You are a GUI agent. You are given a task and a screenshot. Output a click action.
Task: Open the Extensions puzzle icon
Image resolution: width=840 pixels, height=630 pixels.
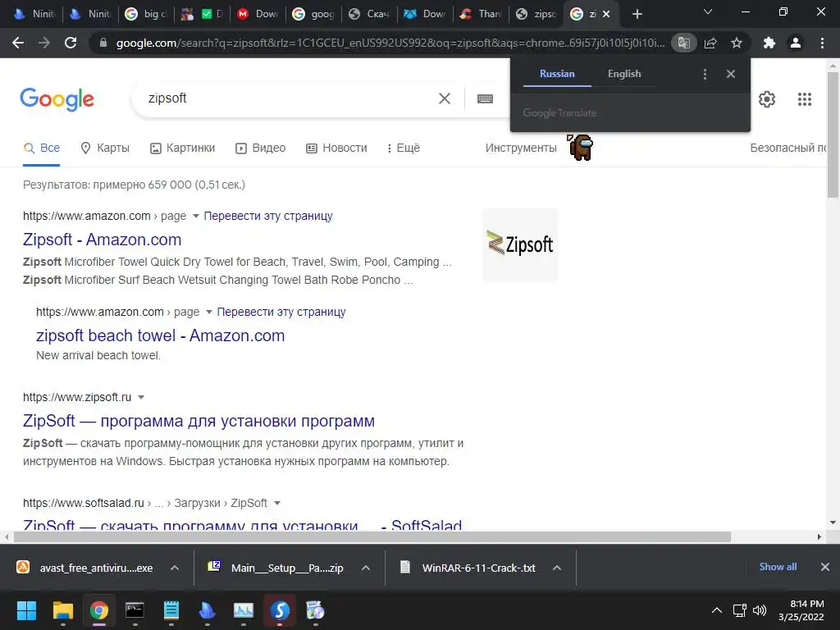pos(769,43)
